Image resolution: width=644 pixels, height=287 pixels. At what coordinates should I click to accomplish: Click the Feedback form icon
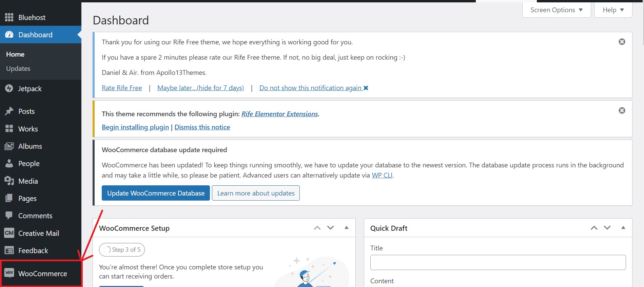(9, 251)
